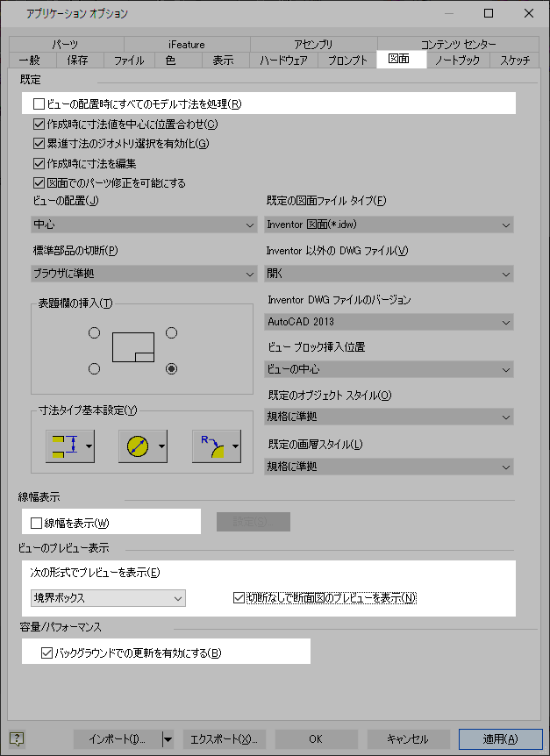Open the アセンブリ tab
This screenshot has height=756, width=550.
pyautogui.click(x=314, y=45)
